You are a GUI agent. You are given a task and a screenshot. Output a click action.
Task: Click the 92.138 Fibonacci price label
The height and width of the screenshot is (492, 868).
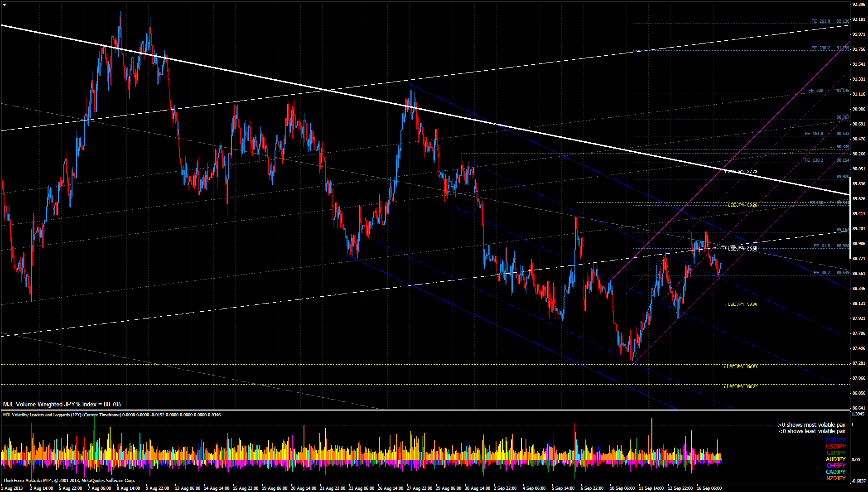click(843, 21)
